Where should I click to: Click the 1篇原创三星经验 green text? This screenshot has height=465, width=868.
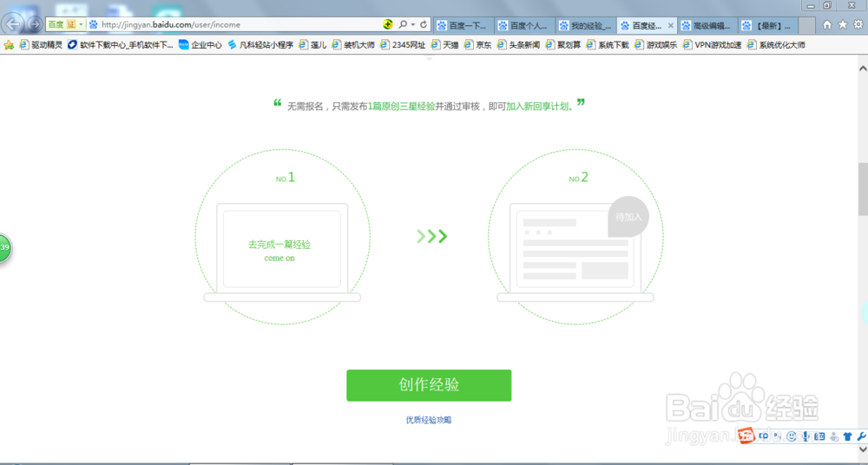(401, 107)
